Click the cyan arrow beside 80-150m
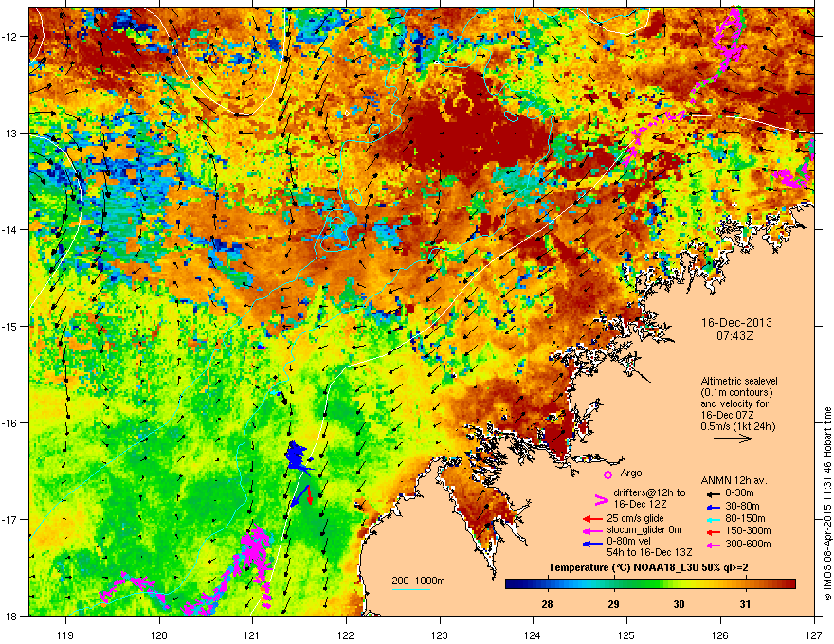This screenshot has height=644, width=834. click(x=714, y=519)
